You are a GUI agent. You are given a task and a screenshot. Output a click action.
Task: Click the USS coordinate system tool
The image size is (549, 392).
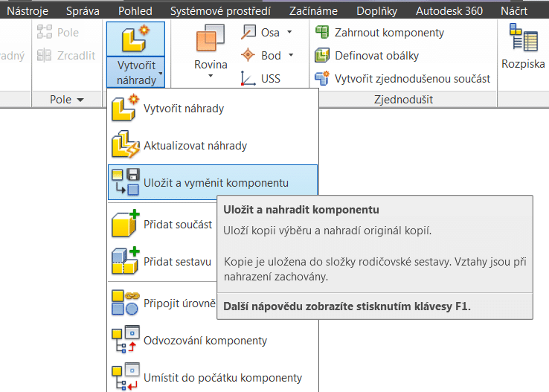[x=260, y=78]
